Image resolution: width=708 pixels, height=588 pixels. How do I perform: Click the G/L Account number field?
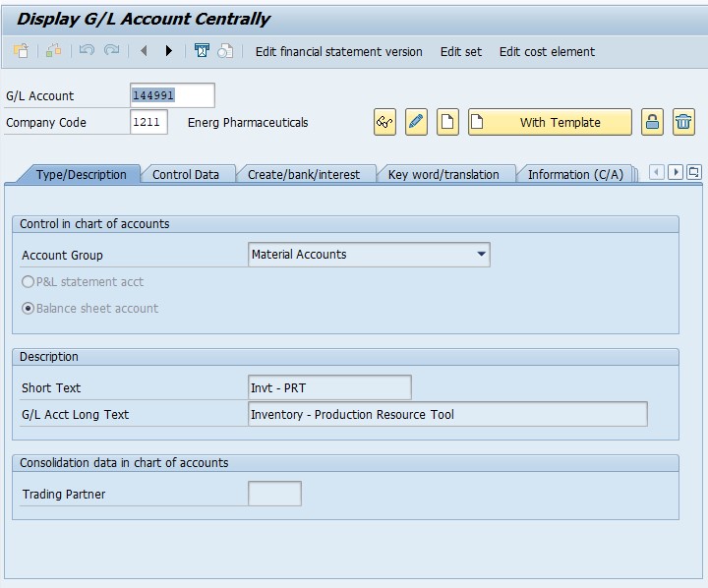[172, 95]
